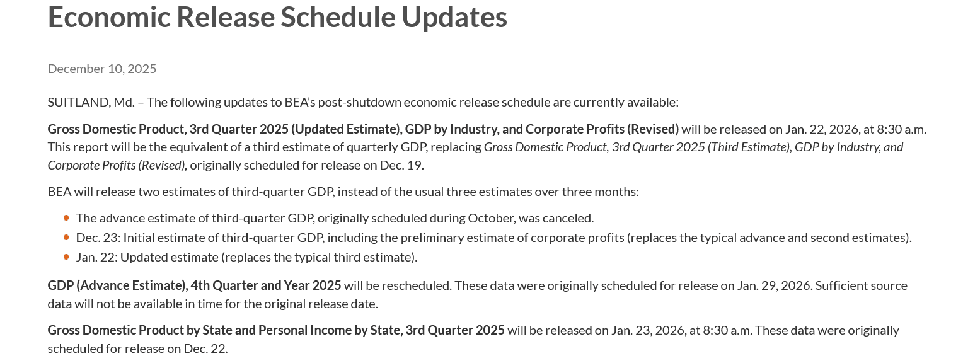Click the "Dec. 22" original release date
Viewport: 980px width, 363px height.
205,349
